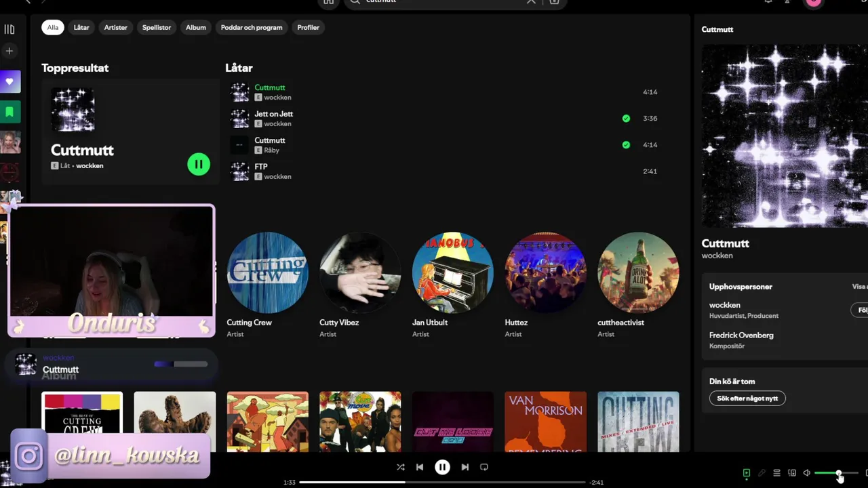Image resolution: width=868 pixels, height=488 pixels.
Task: Click top result Cuttmutt cover art
Action: point(73,109)
